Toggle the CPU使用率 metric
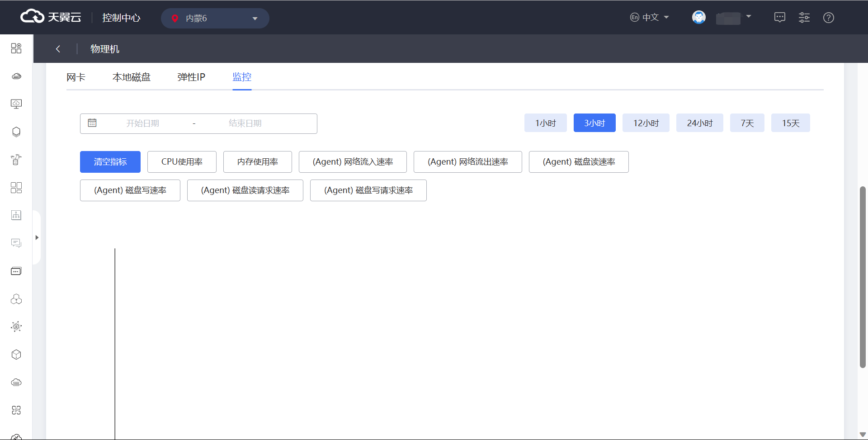Screen dimensions: 868x440 click(x=182, y=162)
